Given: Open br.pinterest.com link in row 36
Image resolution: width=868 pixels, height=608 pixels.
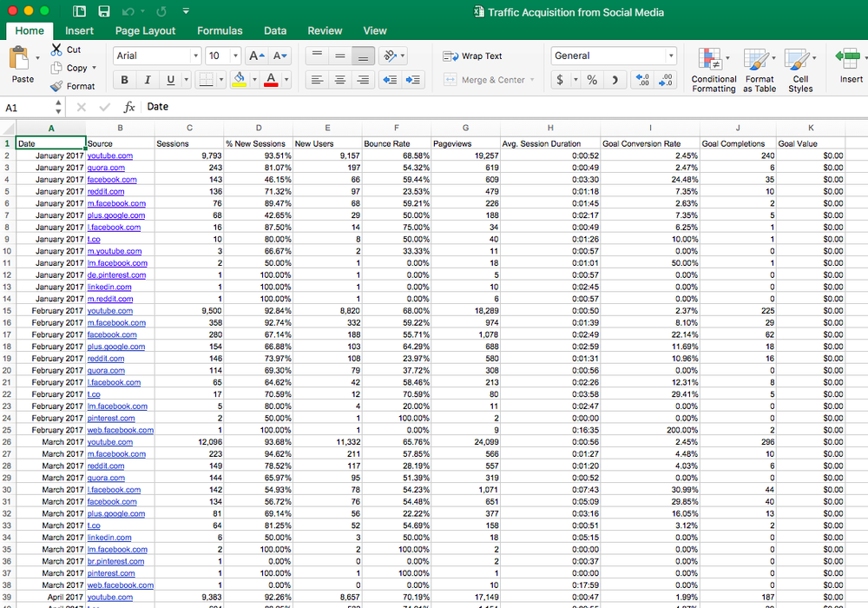Looking at the screenshot, I should click(115, 561).
